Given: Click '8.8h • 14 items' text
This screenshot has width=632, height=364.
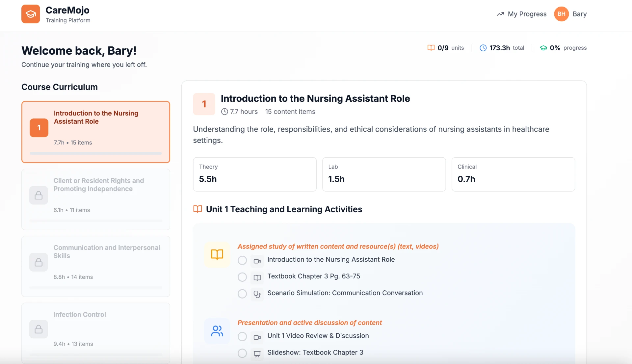Looking at the screenshot, I should click(x=73, y=277).
